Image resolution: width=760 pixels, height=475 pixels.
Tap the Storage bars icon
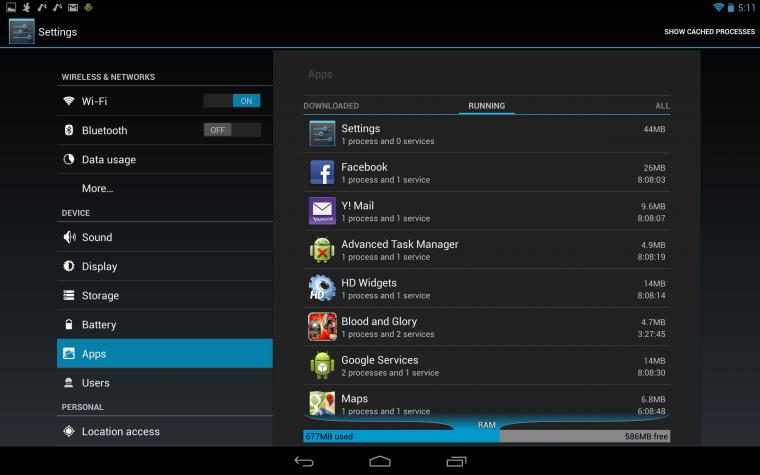69,295
